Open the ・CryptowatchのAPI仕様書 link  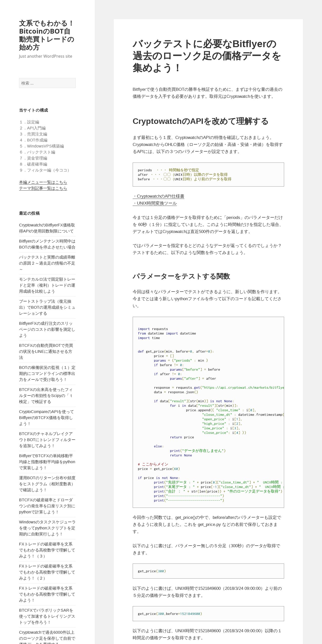(158, 196)
